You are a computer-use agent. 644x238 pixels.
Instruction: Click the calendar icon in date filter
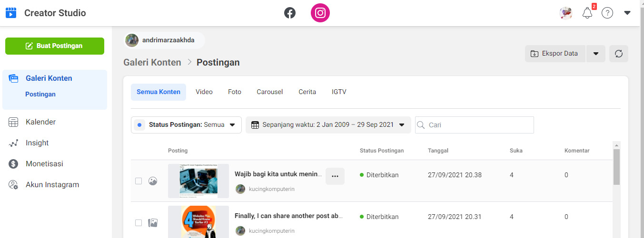click(255, 125)
